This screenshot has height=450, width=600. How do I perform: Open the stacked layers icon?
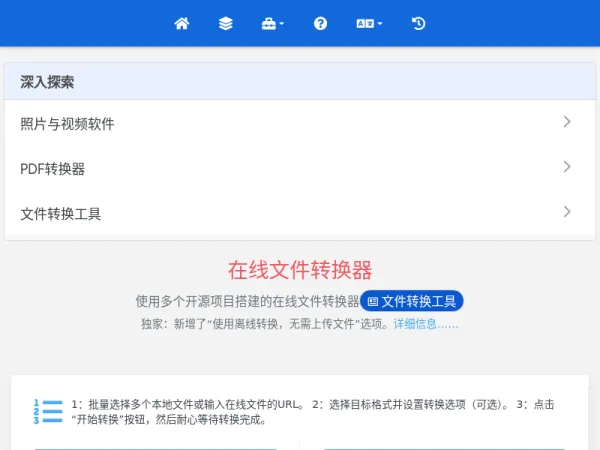(x=226, y=24)
